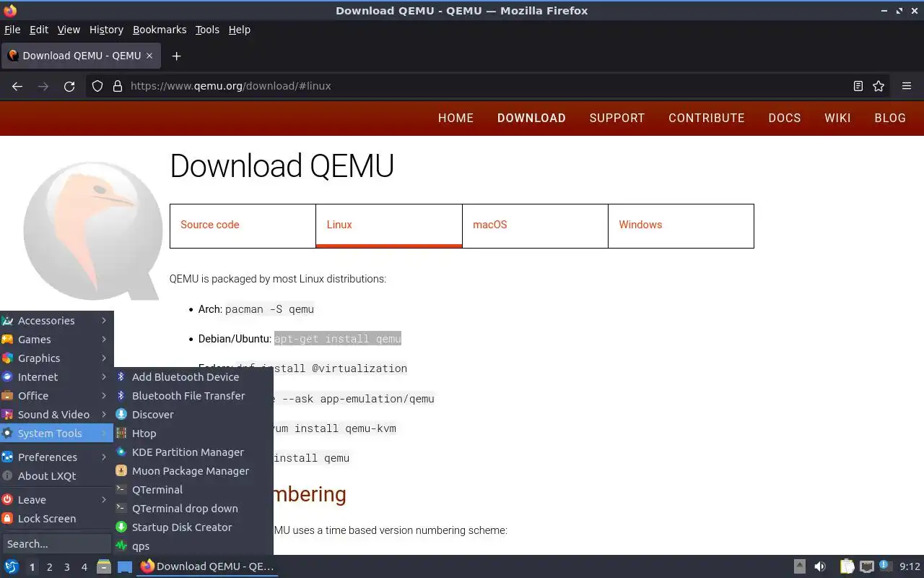Expand the Games submenu
Screen dimensions: 924x578
pyautogui.click(x=56, y=340)
